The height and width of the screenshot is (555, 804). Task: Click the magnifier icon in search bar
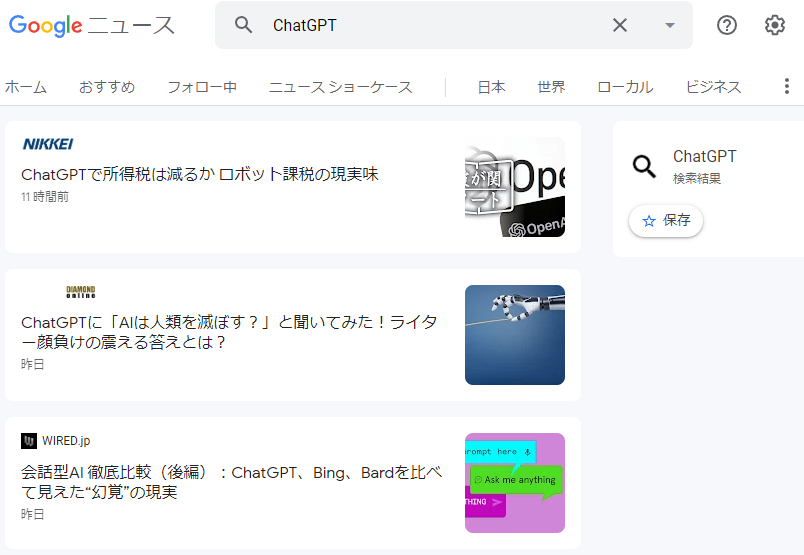pyautogui.click(x=244, y=25)
